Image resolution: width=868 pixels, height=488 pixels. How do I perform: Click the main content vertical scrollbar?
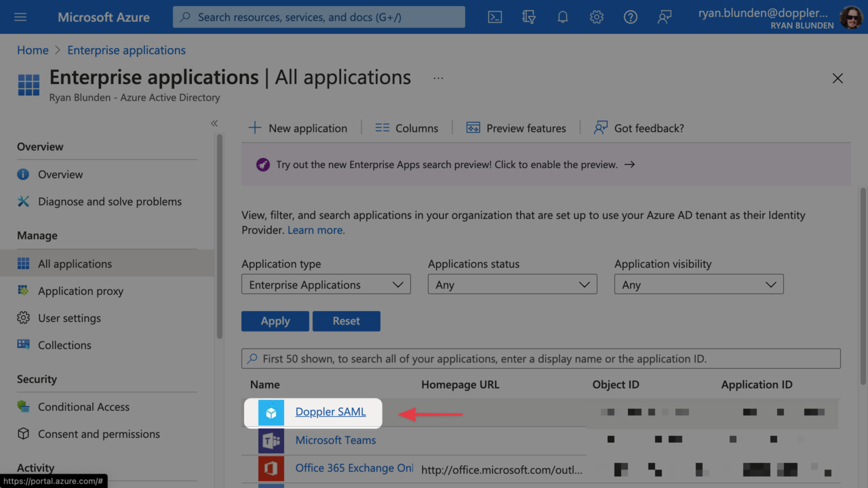(863, 285)
